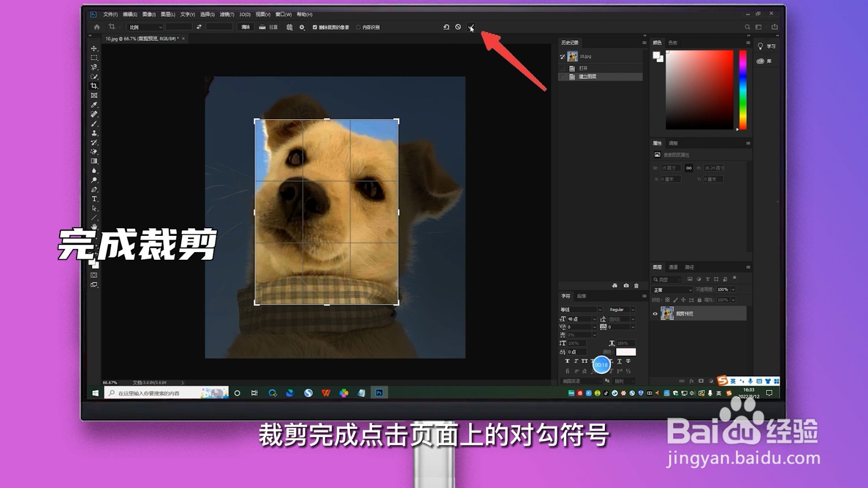The image size is (868, 488).
Task: Pick a color in the red color field
Action: 699,89
